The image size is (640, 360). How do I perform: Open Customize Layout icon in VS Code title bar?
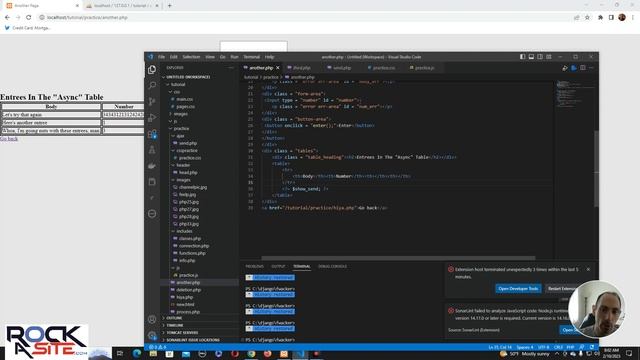tap(549, 57)
